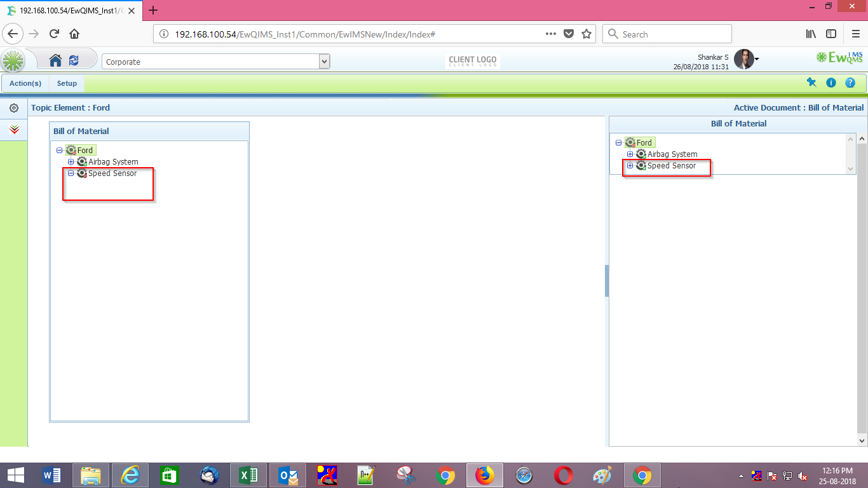Click Speed Sensor gear icon in right panel
Screen dimensions: 868x488
(641, 166)
